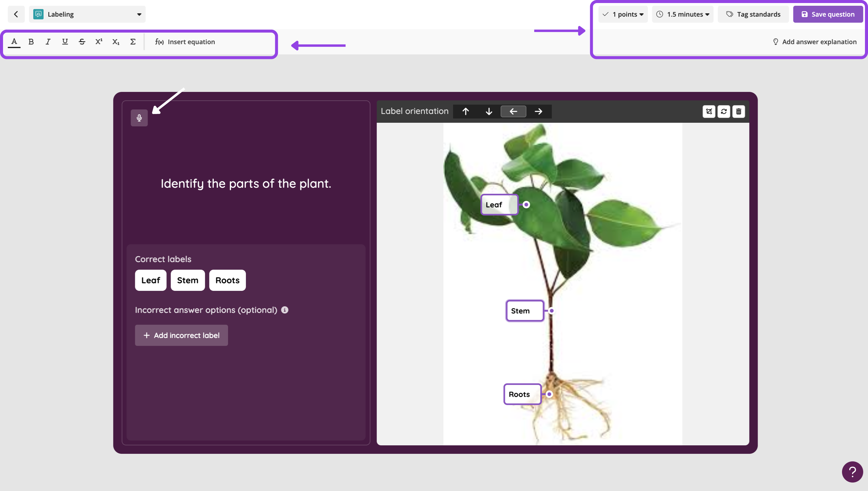Set label orientation to up arrow
The width and height of the screenshot is (868, 491).
(465, 111)
